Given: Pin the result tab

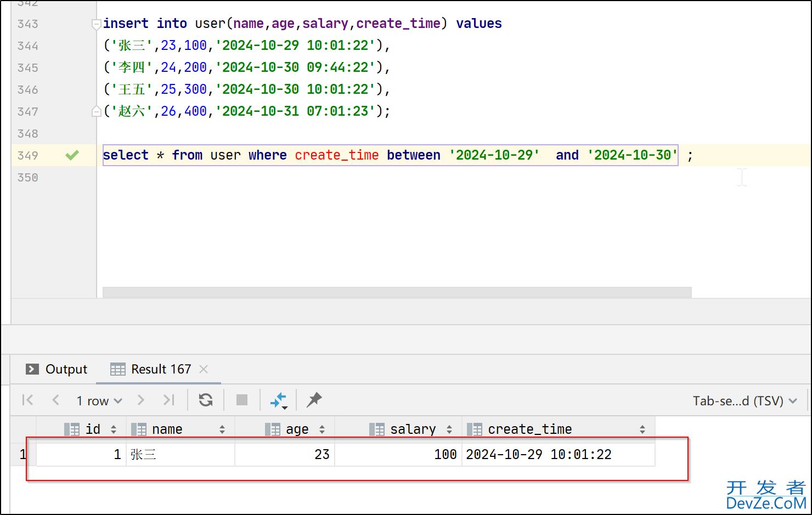Looking at the screenshot, I should tap(314, 400).
